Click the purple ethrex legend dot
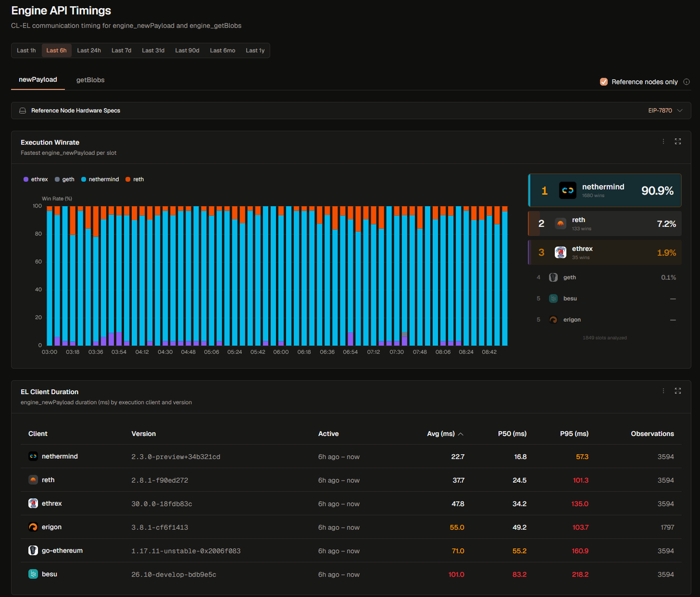700x597 pixels. tap(26, 180)
